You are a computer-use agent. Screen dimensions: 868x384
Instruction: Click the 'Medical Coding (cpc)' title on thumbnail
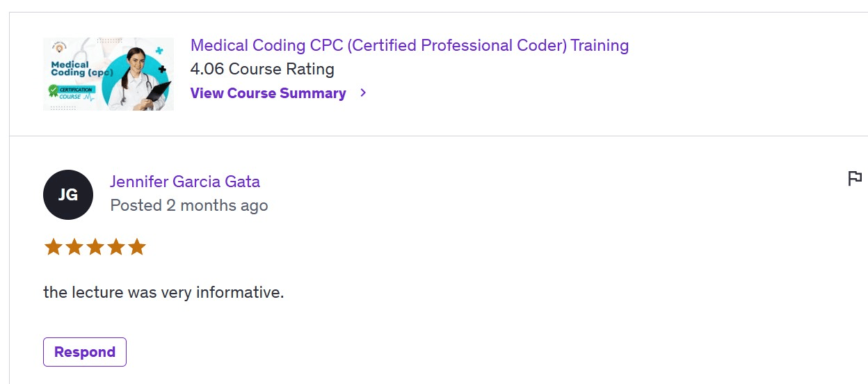70,69
